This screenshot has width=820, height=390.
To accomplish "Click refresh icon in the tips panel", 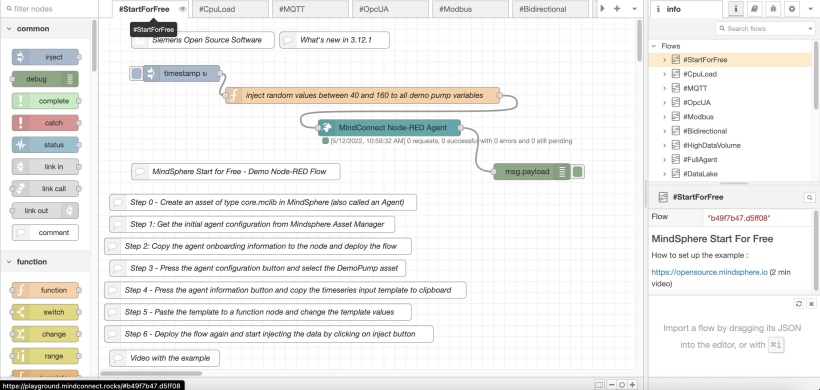I will click(x=799, y=304).
